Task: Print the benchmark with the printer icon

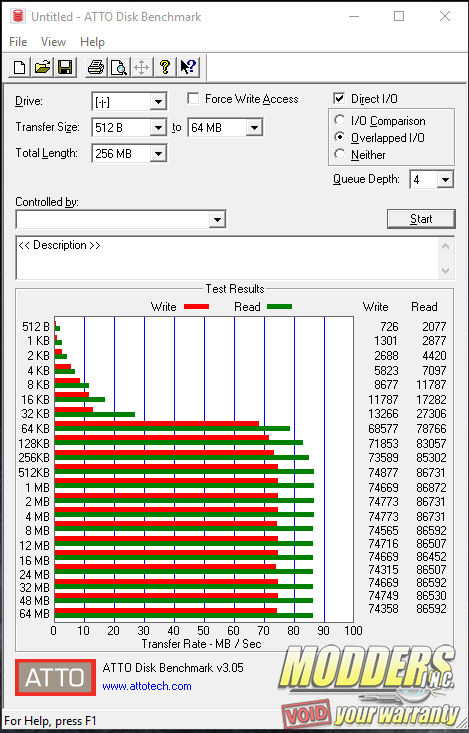Action: [96, 67]
